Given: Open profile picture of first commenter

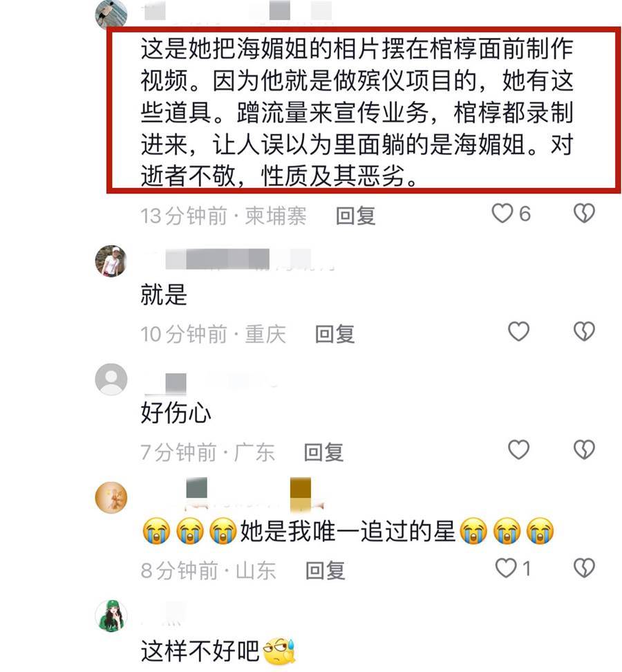Looking at the screenshot, I should pyautogui.click(x=111, y=14).
